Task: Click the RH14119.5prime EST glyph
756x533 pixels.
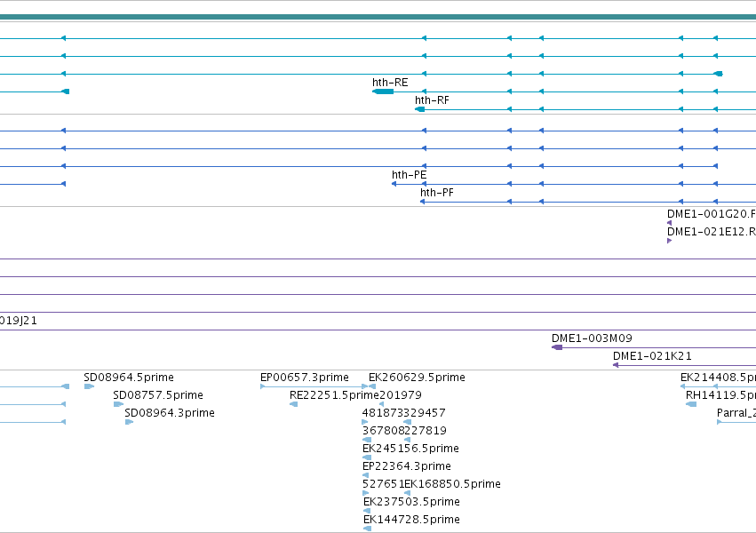Action: tap(691, 404)
